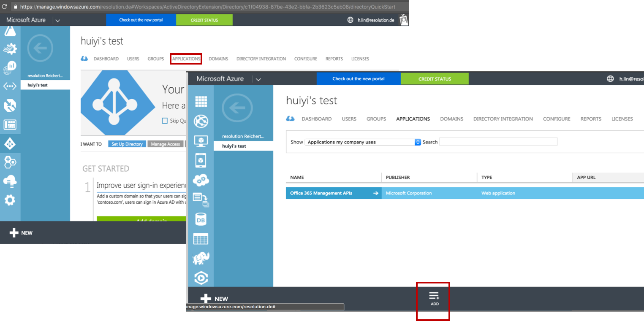Open the Show applications filter dropdown

coord(363,142)
